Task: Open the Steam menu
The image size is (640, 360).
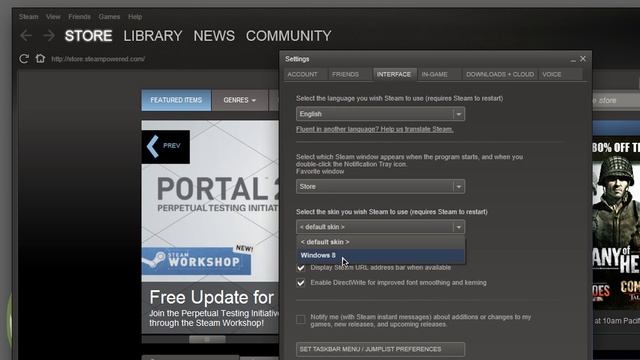Action: (29, 17)
